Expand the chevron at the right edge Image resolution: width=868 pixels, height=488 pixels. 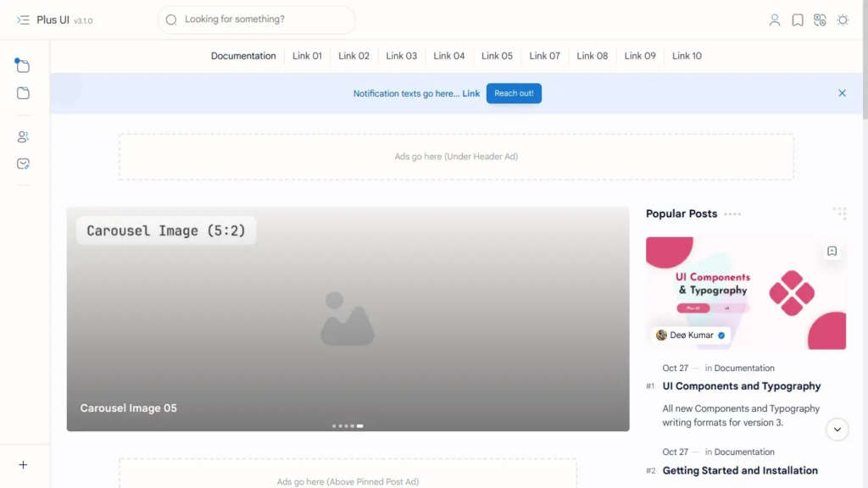(x=837, y=430)
